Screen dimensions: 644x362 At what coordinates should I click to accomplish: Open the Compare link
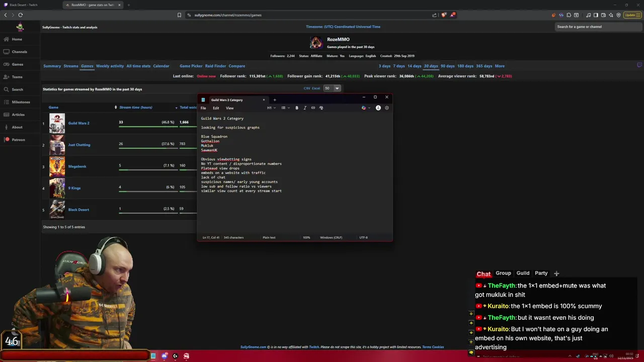[237, 66]
